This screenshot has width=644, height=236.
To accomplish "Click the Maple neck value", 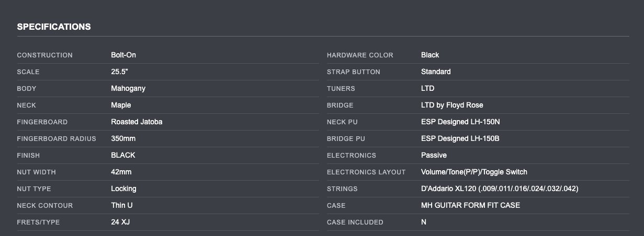I will pos(121,105).
